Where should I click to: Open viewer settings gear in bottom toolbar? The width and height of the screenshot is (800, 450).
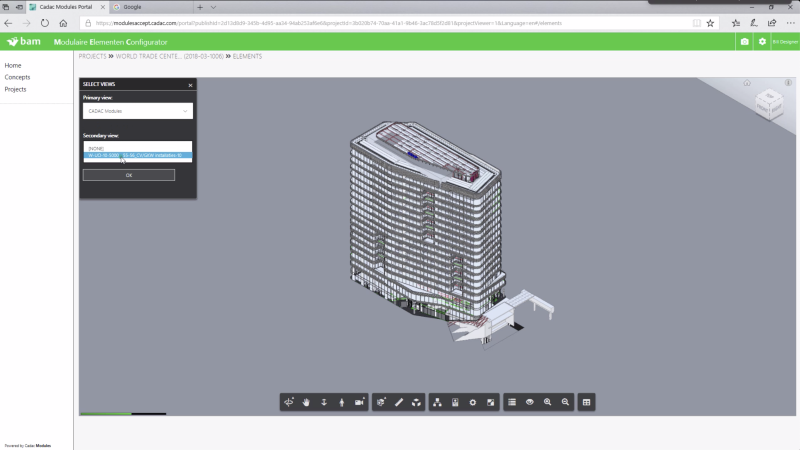tap(473, 402)
